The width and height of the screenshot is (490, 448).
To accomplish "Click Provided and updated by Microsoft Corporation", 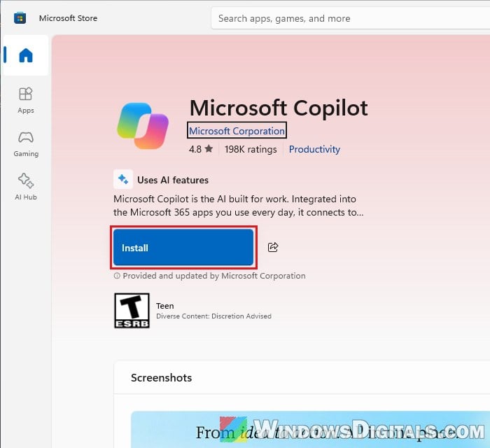I will pyautogui.click(x=214, y=276).
